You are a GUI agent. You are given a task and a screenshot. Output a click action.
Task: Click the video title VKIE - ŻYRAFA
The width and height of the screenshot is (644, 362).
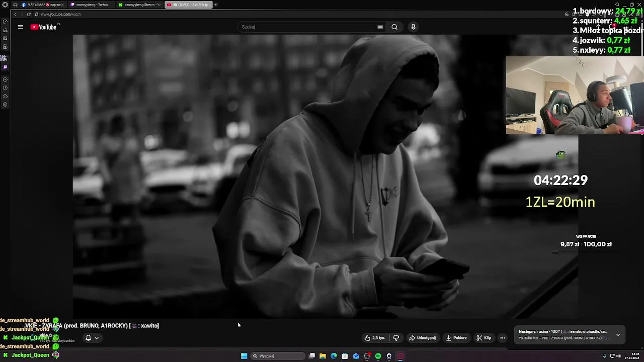92,326
